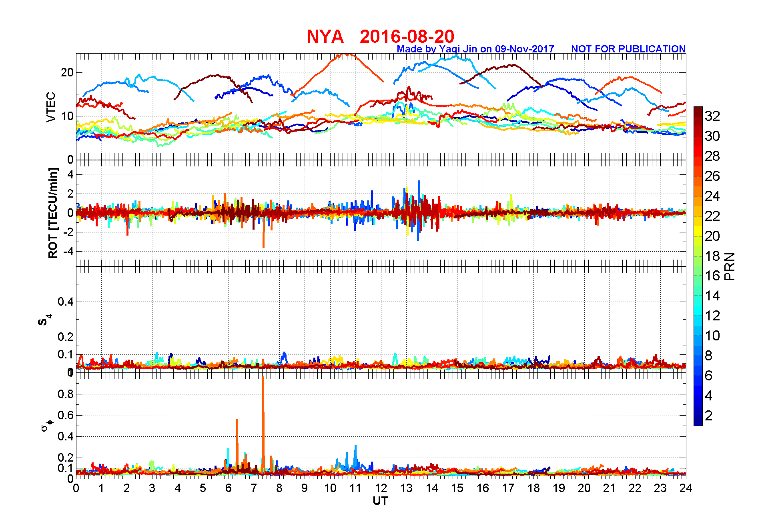Click the UT x-axis label
The width and height of the screenshot is (762, 532).
(380, 501)
